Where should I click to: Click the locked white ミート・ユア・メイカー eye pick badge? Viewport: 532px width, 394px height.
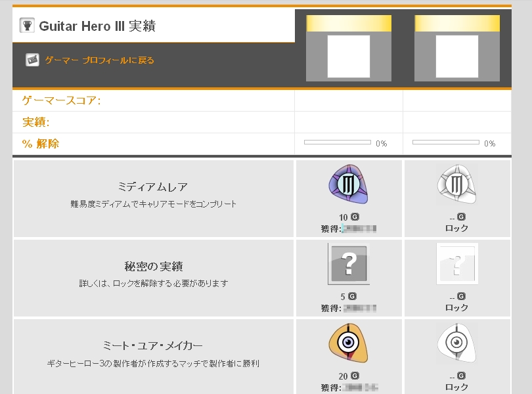click(457, 343)
